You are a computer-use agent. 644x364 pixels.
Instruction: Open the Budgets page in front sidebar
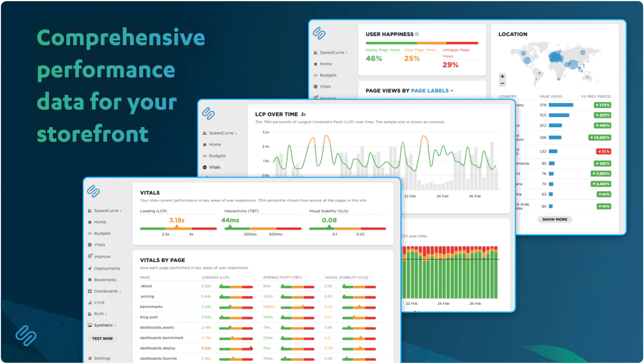click(x=102, y=233)
